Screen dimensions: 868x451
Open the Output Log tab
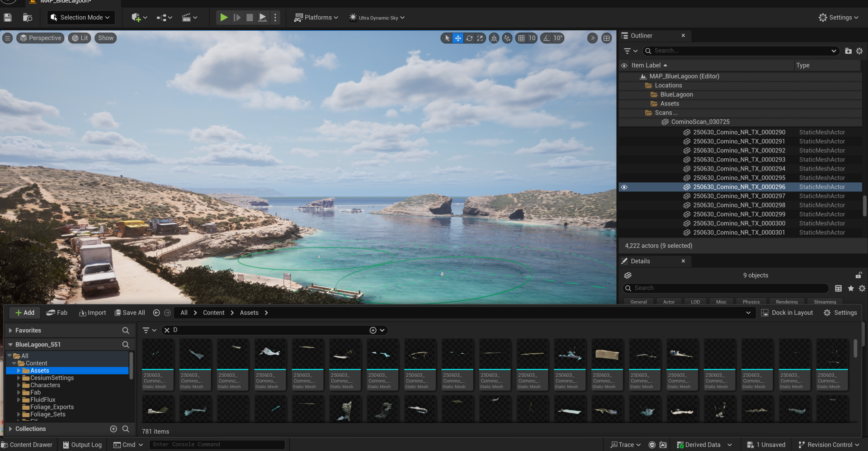pyautogui.click(x=82, y=445)
